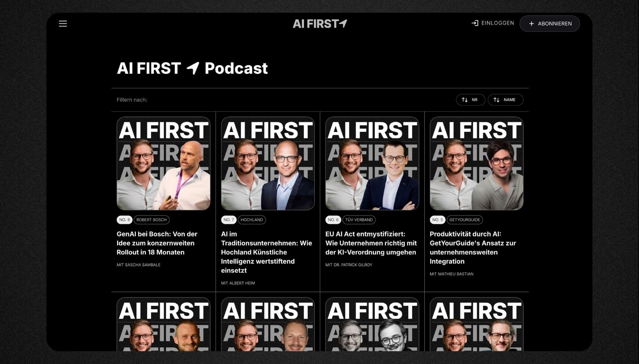This screenshot has height=364, width=639.
Task: Select the GETYOURGUIDE tag
Action: pos(465,220)
